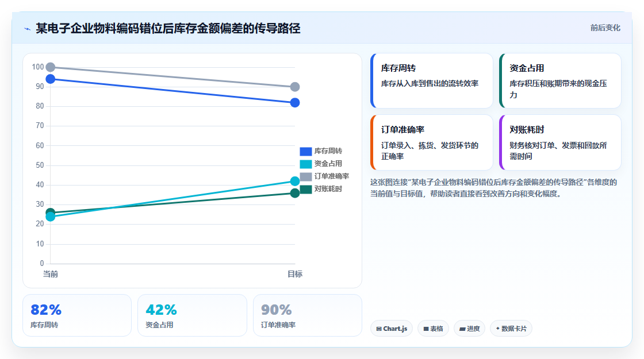Open the 订单准确率 description card
This screenshot has width=644, height=359.
pyautogui.click(x=432, y=142)
